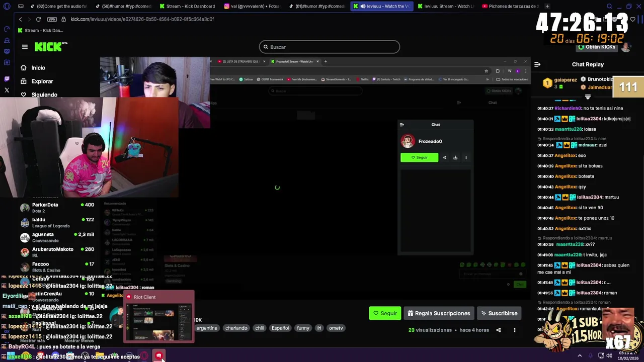Share the video via share icon

(x=499, y=330)
